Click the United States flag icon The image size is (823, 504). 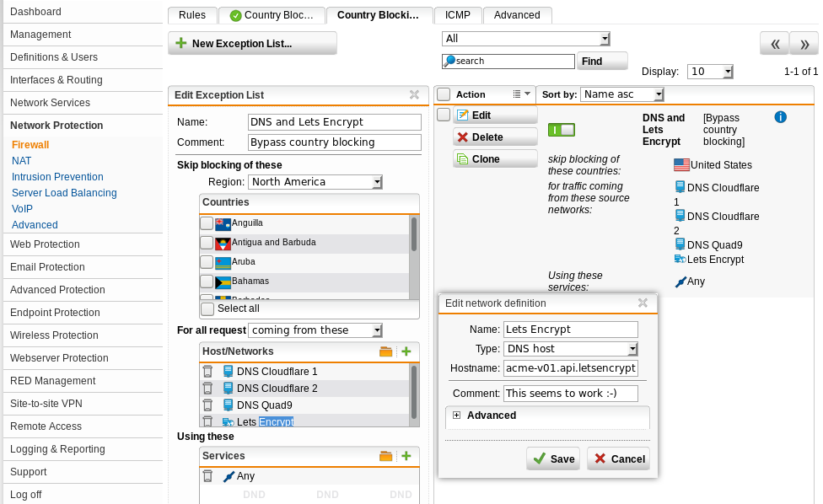682,164
